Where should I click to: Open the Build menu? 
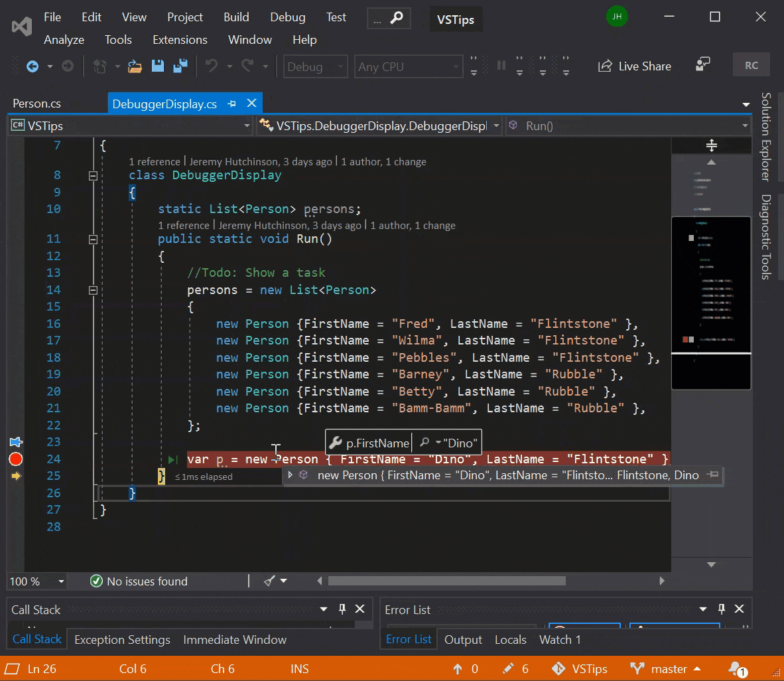coord(236,17)
